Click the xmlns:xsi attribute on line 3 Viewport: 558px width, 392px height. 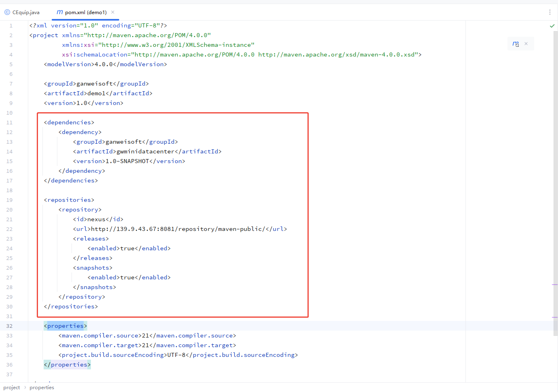pos(158,45)
